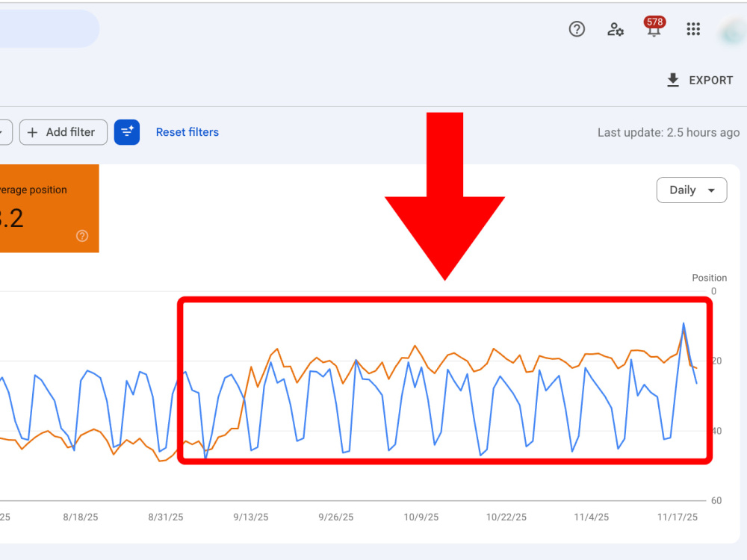
Task: Open the Daily granularity dropdown
Action: click(691, 190)
